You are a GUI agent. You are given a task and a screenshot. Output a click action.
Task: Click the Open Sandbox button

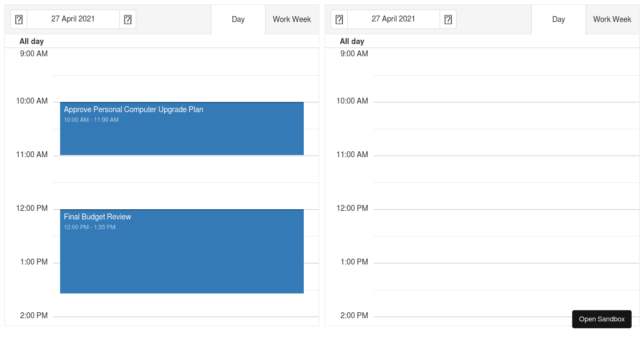602,319
